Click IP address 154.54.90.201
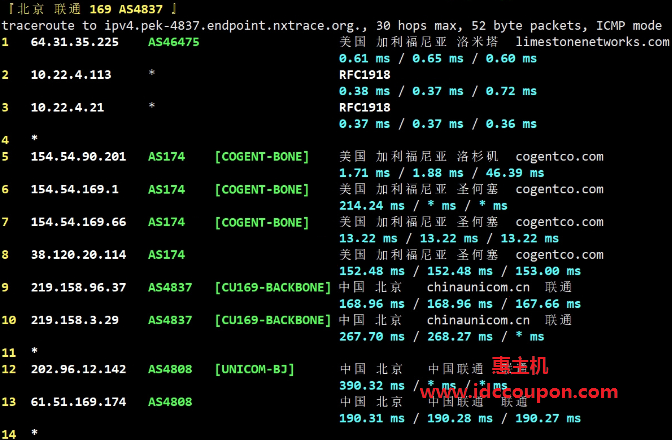The width and height of the screenshot is (672, 440). pyautogui.click(x=78, y=156)
